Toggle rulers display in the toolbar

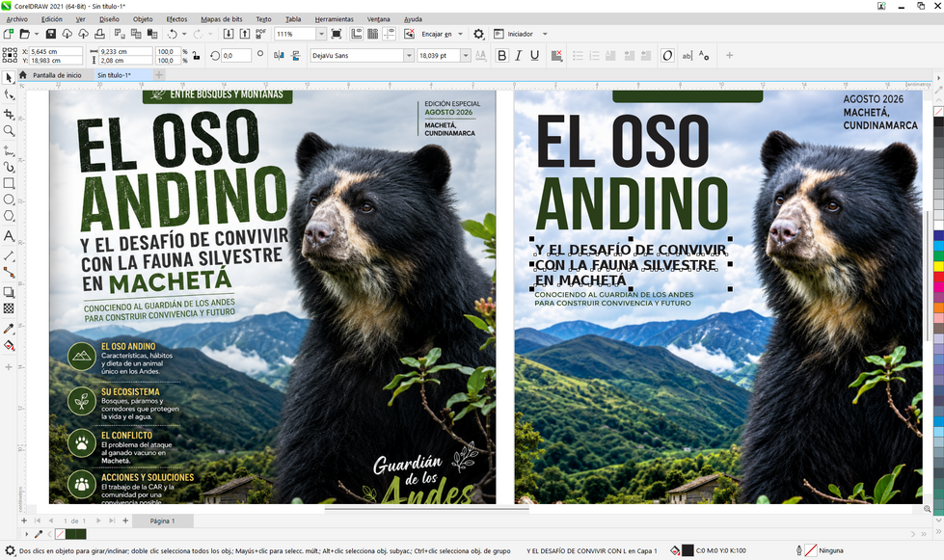(357, 35)
